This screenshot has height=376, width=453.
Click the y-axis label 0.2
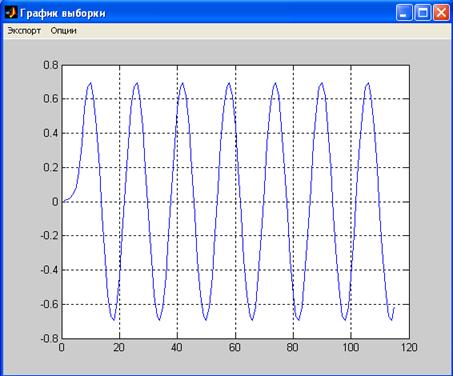[51, 167]
